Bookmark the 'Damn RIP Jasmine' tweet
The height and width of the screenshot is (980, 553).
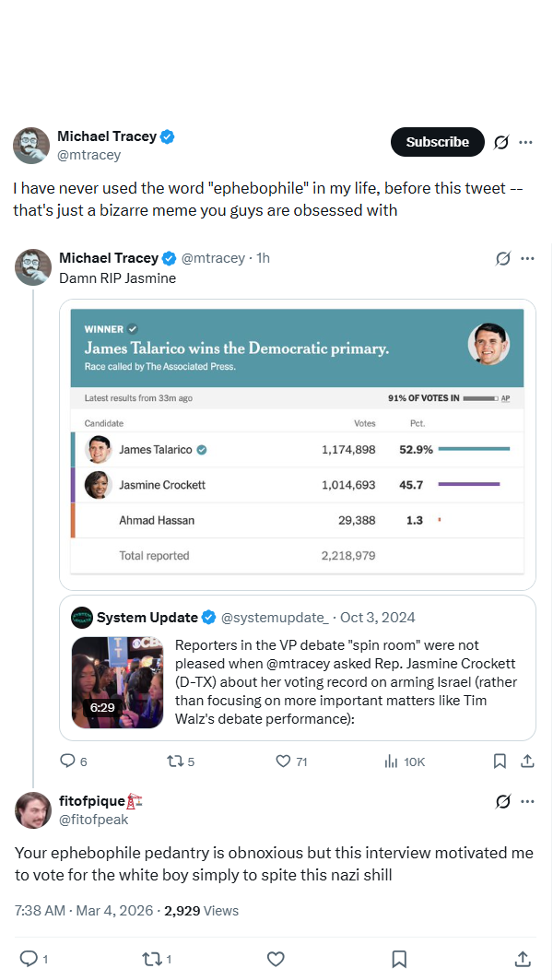pyautogui.click(x=500, y=762)
